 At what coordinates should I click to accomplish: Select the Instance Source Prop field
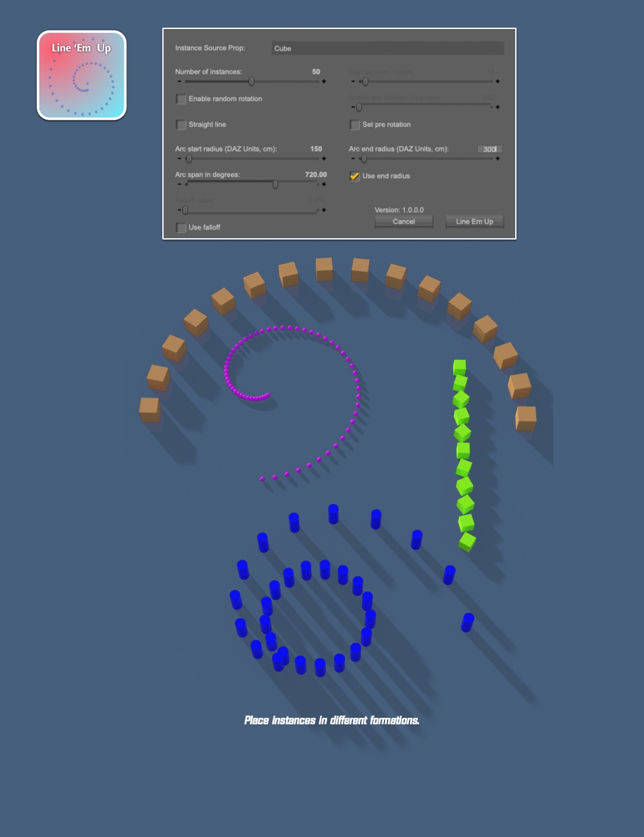387,48
